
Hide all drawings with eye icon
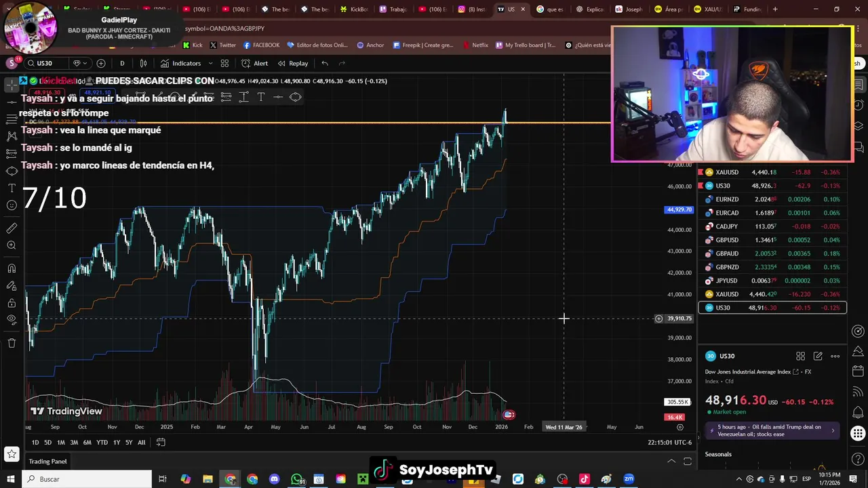point(12,320)
